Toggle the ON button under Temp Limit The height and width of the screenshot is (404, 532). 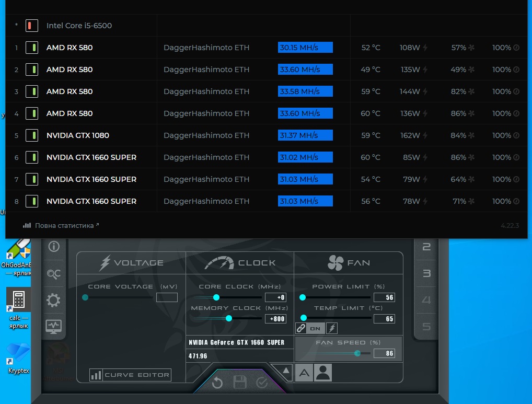[316, 328]
